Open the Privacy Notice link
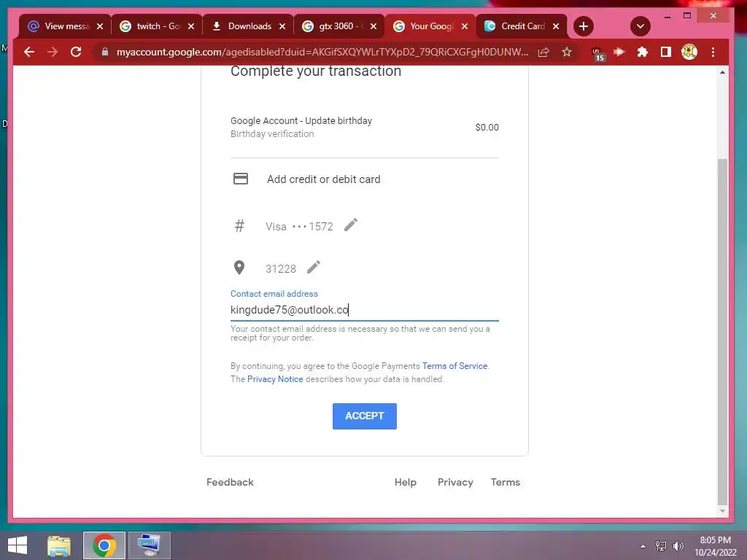 pyautogui.click(x=275, y=379)
